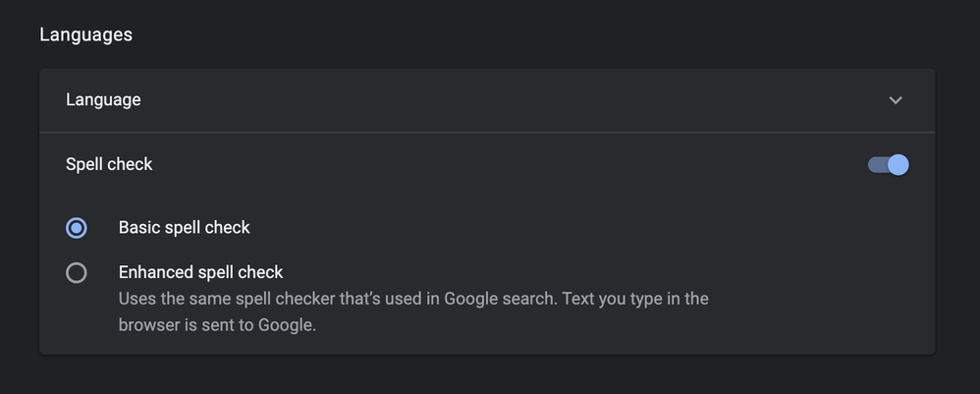This screenshot has height=394, width=980.
Task: Click the Enhanced spell check description text
Action: (x=412, y=299)
